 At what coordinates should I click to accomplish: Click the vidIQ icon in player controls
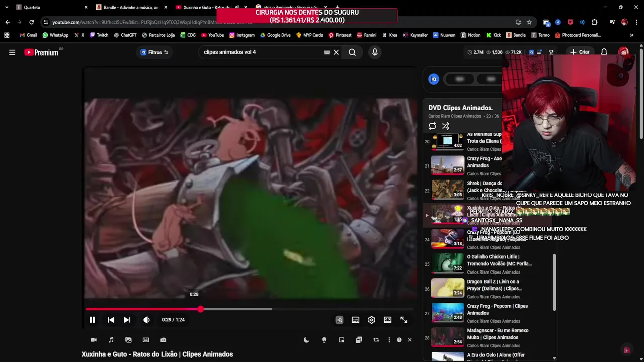click(339, 320)
